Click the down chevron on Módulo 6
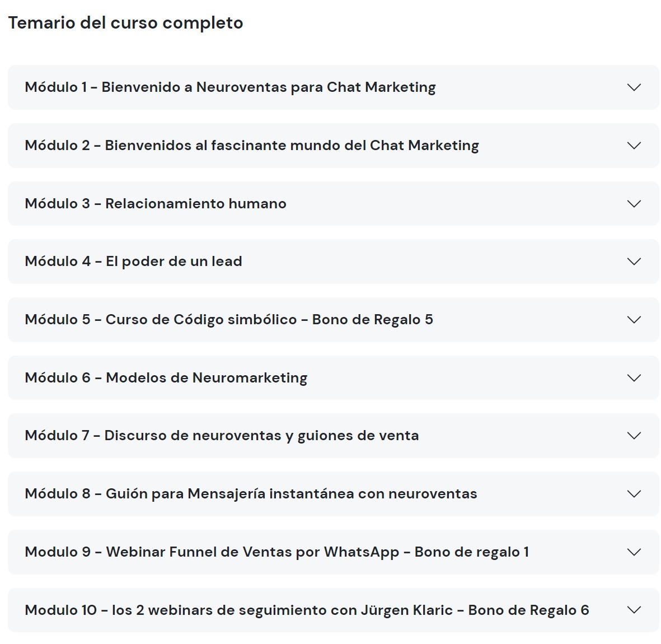This screenshot has width=661, height=644. (634, 378)
